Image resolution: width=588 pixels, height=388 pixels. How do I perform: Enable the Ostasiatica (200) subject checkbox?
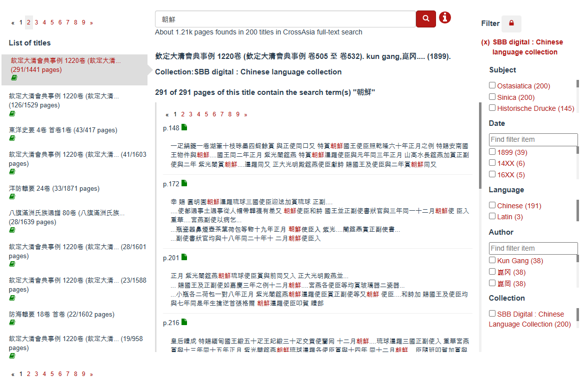[492, 85]
